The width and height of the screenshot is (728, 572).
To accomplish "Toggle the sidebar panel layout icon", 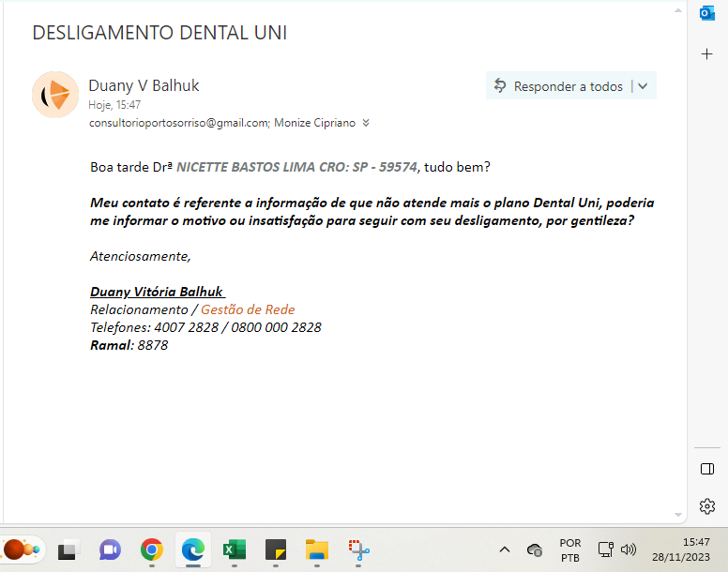I will pos(706,469).
